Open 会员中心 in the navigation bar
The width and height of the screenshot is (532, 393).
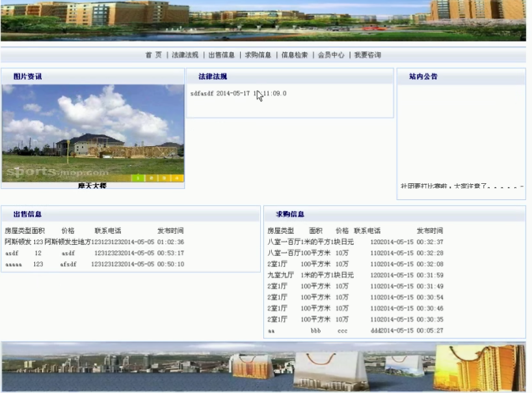tap(331, 55)
